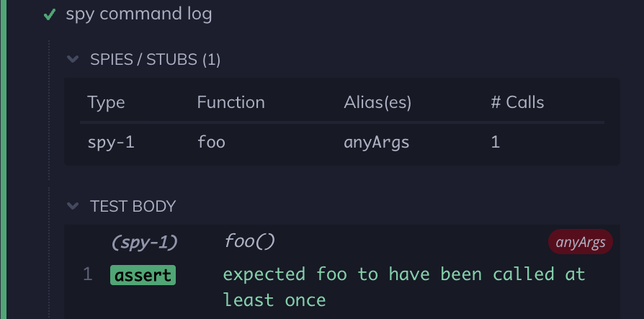Select the spy-1 type cell
Viewport: 644px width, 319px height.
(x=111, y=142)
